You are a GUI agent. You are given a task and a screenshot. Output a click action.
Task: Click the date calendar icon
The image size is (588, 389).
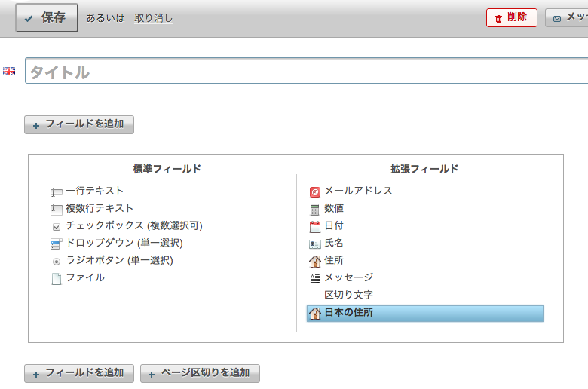[x=315, y=226]
